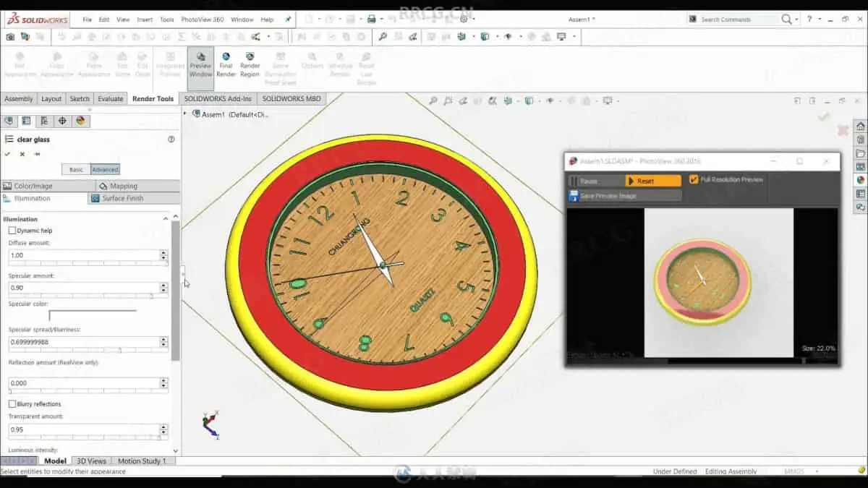Switch to the 3D Views bottom tab

click(x=91, y=461)
